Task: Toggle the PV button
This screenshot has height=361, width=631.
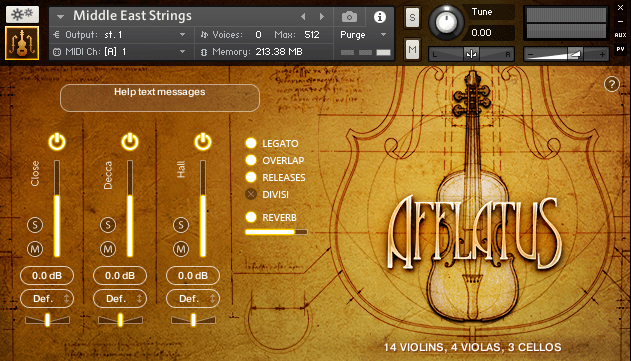Action: pos(620,49)
